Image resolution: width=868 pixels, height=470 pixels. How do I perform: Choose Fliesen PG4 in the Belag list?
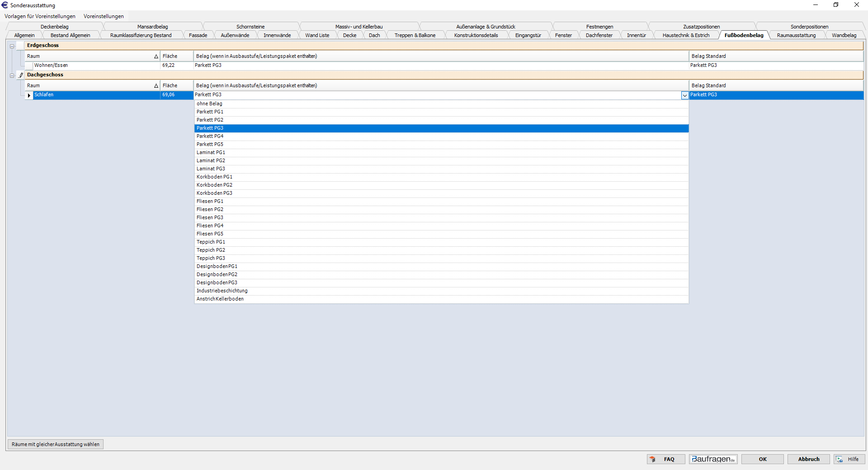(x=210, y=226)
